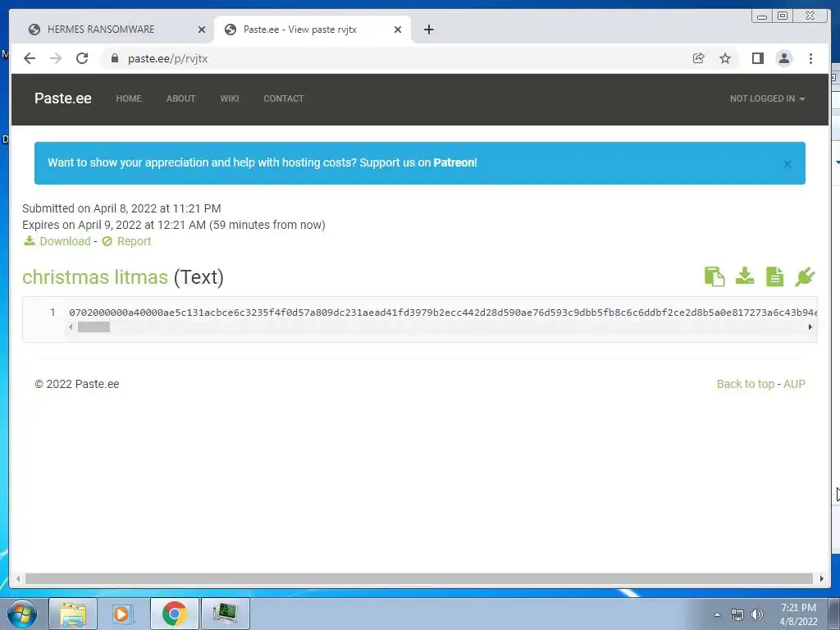This screenshot has width=840, height=630.
Task: Open Paste.ee logo home link
Action: coord(62,98)
